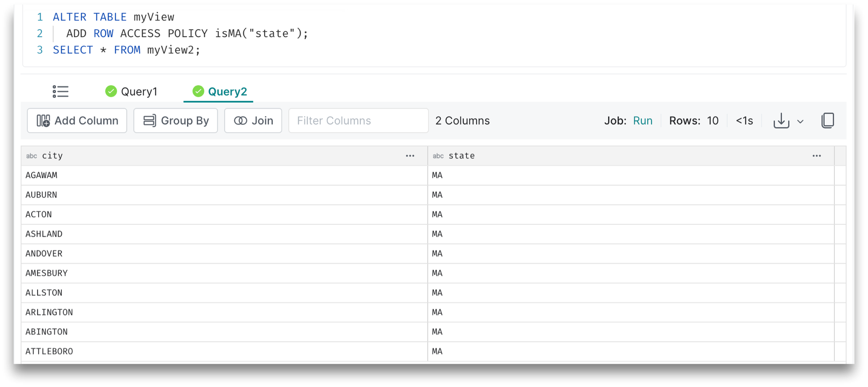Click the abc type icon for city
The image size is (868, 387).
[31, 156]
